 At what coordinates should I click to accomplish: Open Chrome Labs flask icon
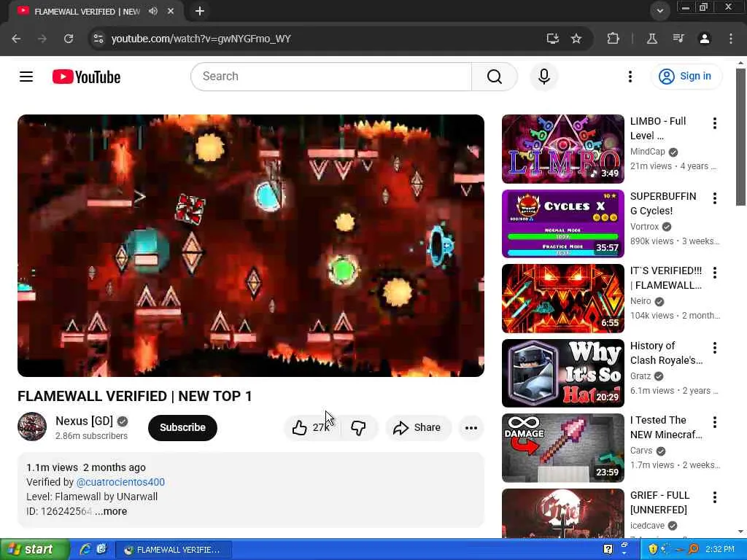[652, 39]
